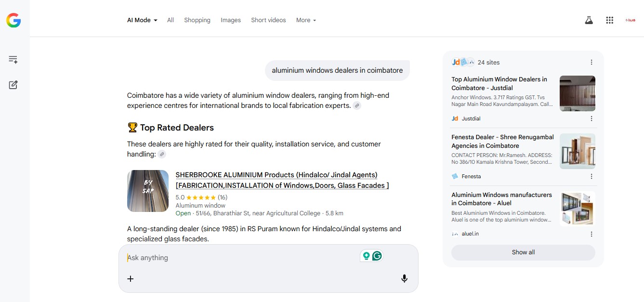Click 'Best Aluminium Windows in Coimbatore' snippet
The height and width of the screenshot is (302, 644).
tap(501, 216)
